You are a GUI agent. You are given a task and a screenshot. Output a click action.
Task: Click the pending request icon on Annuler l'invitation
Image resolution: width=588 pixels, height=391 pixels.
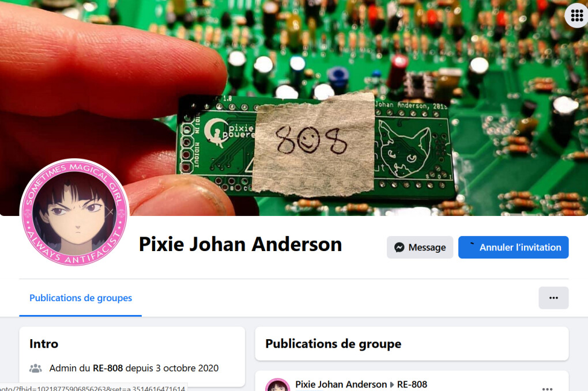pos(472,245)
